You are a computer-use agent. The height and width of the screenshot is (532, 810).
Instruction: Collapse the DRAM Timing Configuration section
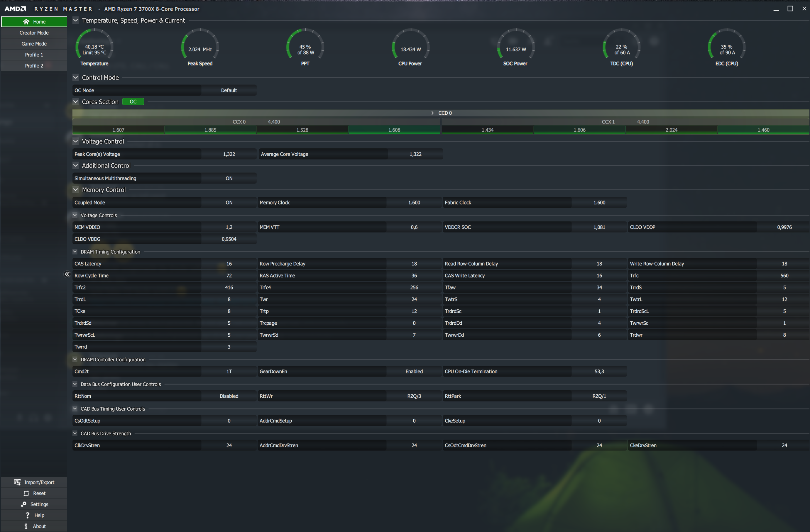[75, 252]
